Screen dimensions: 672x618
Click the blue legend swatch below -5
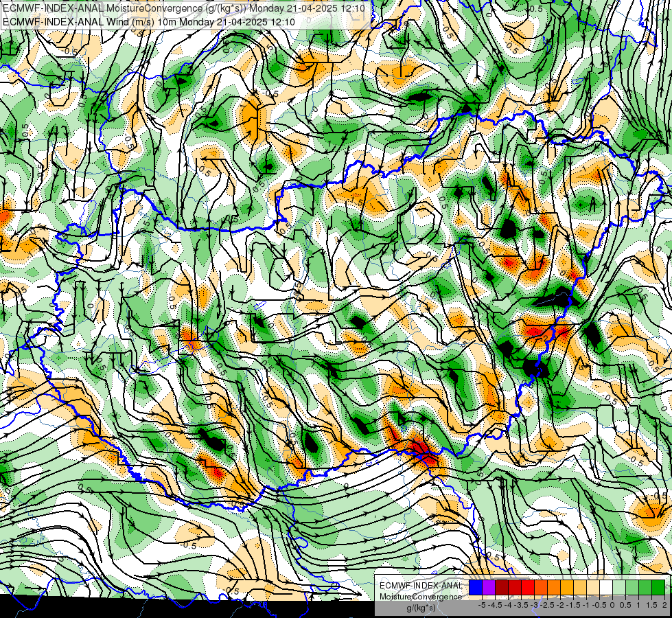click(476, 588)
